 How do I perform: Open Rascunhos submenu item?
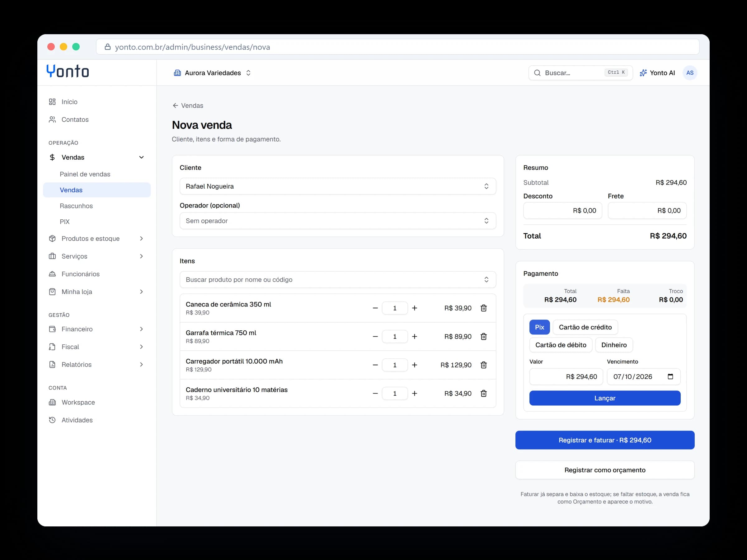click(x=97, y=206)
